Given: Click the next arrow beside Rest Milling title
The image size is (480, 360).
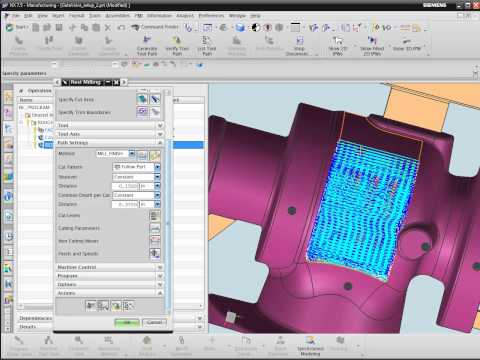Looking at the screenshot, I should click(x=124, y=82).
